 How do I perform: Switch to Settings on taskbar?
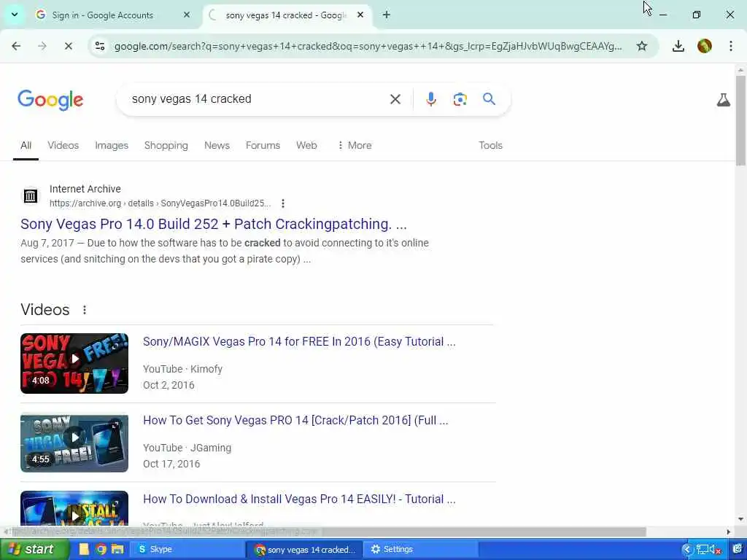(x=420, y=550)
